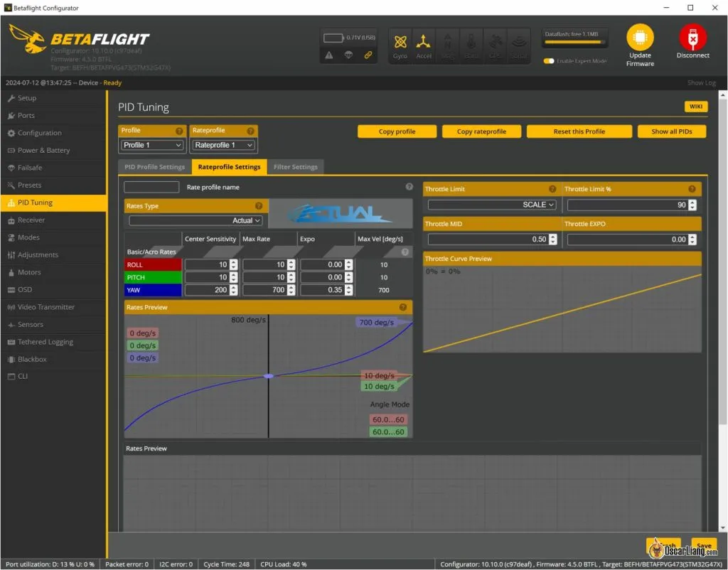Adjust the Throttle MID stepper

tap(552, 240)
